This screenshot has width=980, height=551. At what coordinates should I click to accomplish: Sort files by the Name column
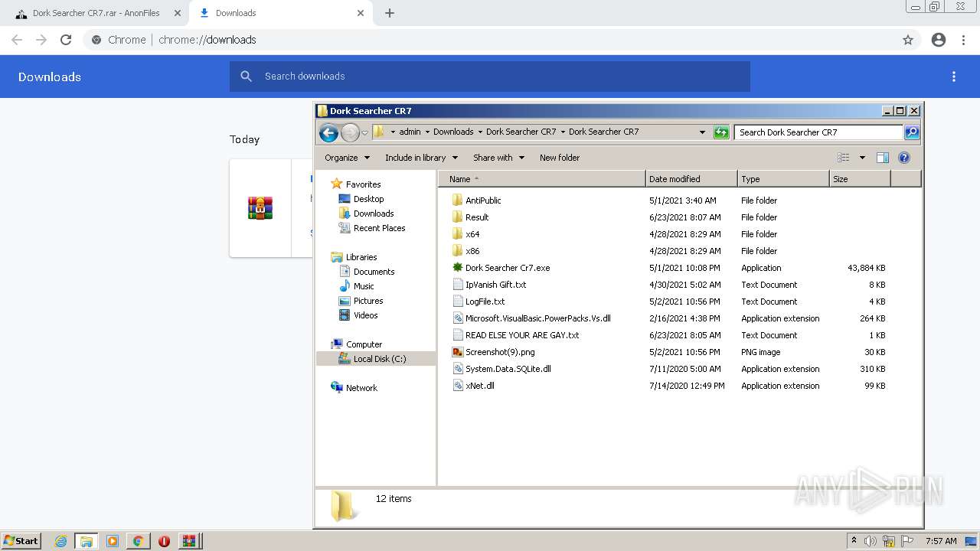(x=542, y=179)
